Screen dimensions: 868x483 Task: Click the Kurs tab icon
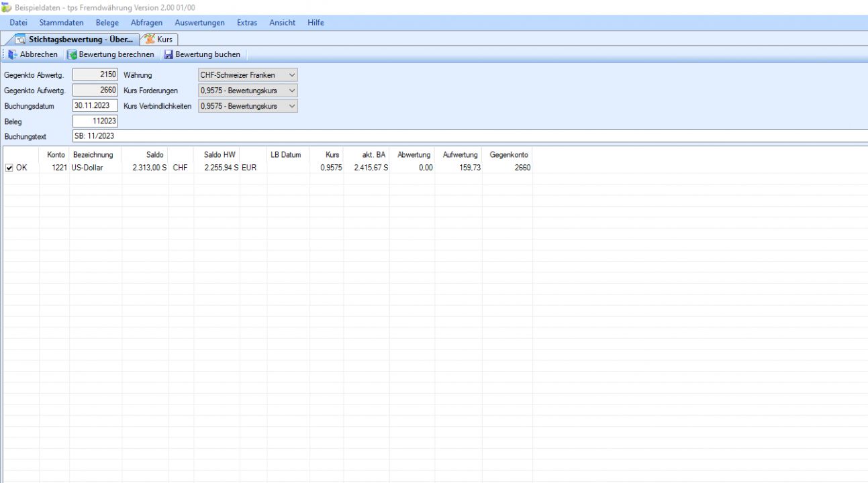(150, 40)
